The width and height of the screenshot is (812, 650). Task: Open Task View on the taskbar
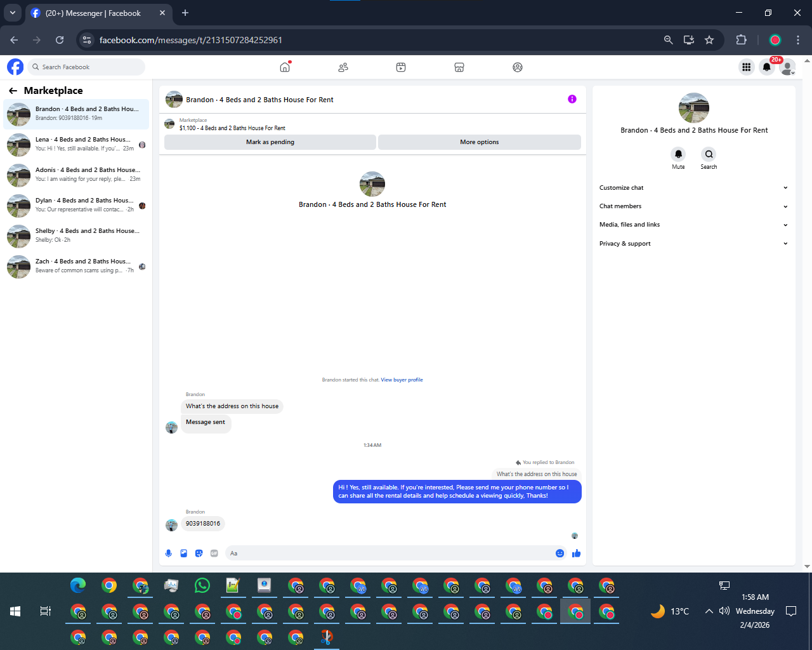click(x=45, y=611)
